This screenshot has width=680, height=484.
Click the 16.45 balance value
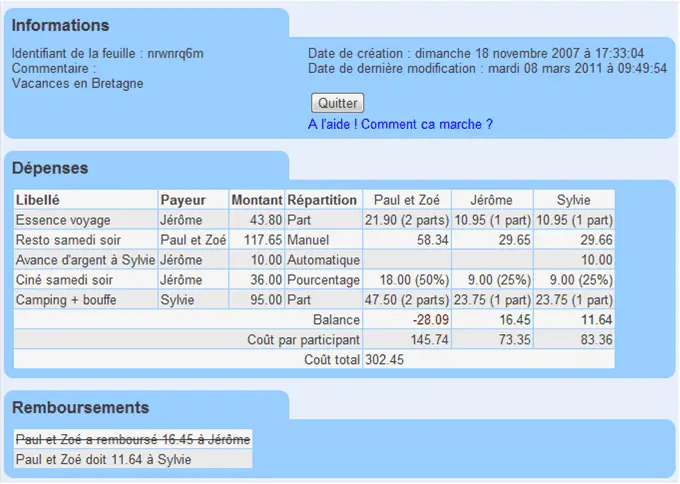492,320
